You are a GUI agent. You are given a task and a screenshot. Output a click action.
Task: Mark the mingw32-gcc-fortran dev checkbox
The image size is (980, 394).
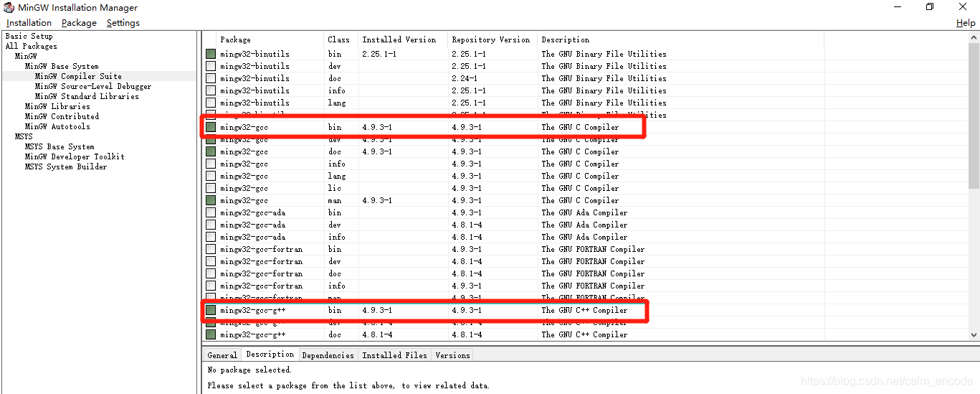[x=211, y=261]
